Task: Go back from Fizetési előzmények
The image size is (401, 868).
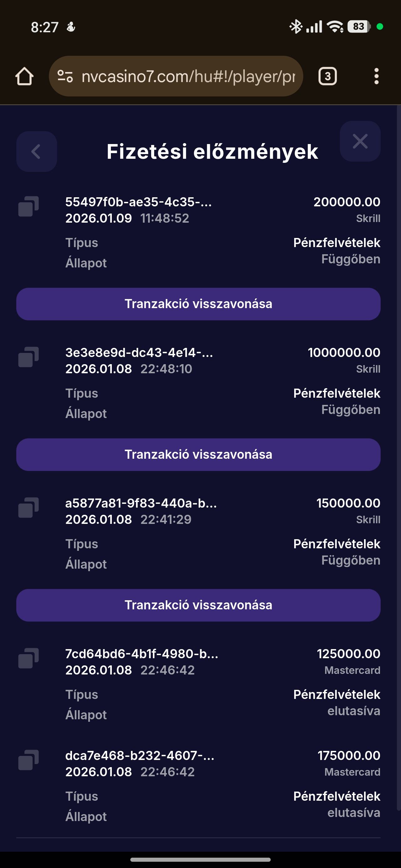Action: tap(36, 151)
